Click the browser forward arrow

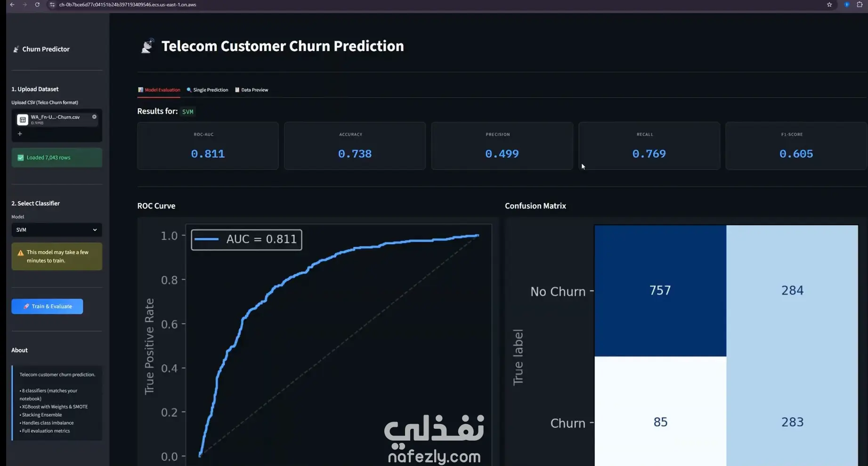point(24,5)
